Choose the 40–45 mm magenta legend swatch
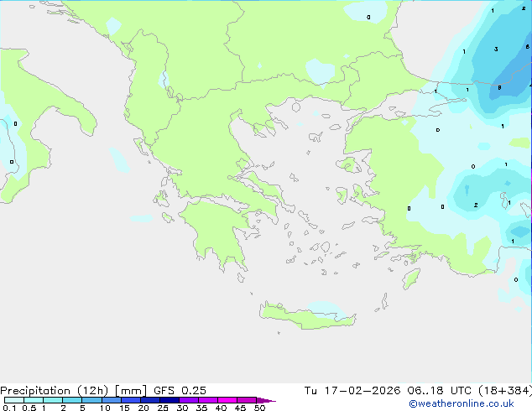 click(227, 400)
